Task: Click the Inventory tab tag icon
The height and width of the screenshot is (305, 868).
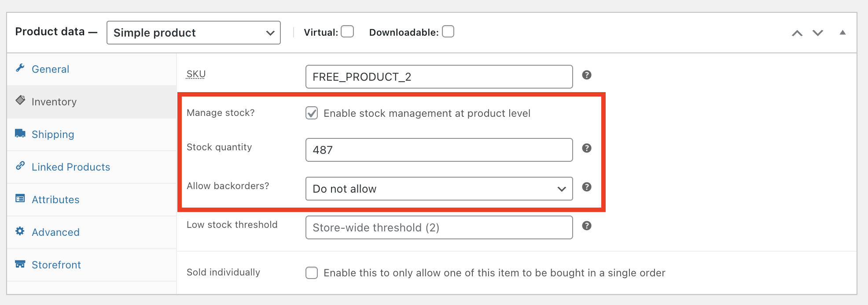Action: (x=20, y=100)
